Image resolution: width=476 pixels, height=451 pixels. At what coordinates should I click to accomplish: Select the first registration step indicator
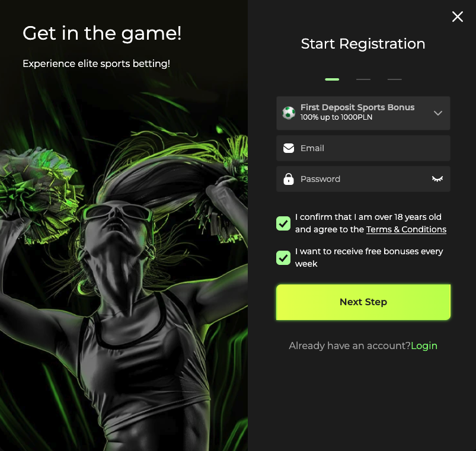(332, 79)
